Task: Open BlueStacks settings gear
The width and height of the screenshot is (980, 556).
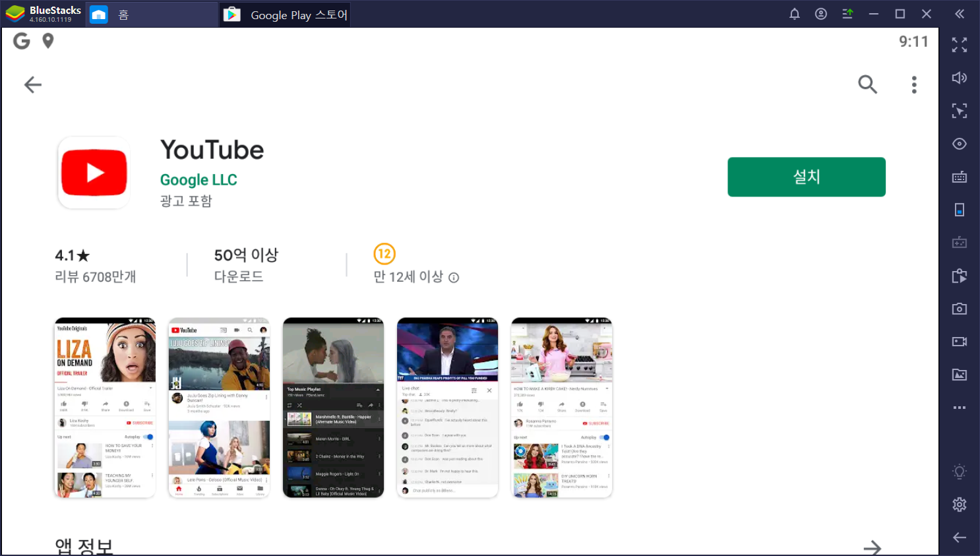Action: pyautogui.click(x=960, y=505)
